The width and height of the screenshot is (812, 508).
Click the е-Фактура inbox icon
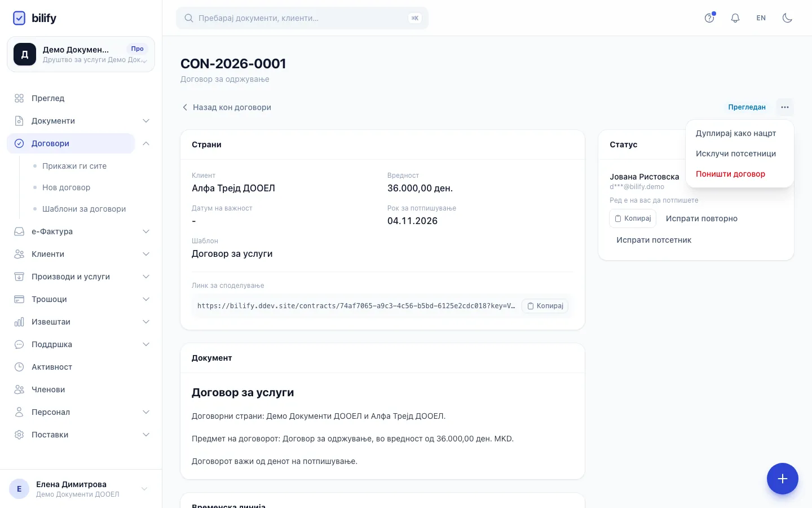19,231
